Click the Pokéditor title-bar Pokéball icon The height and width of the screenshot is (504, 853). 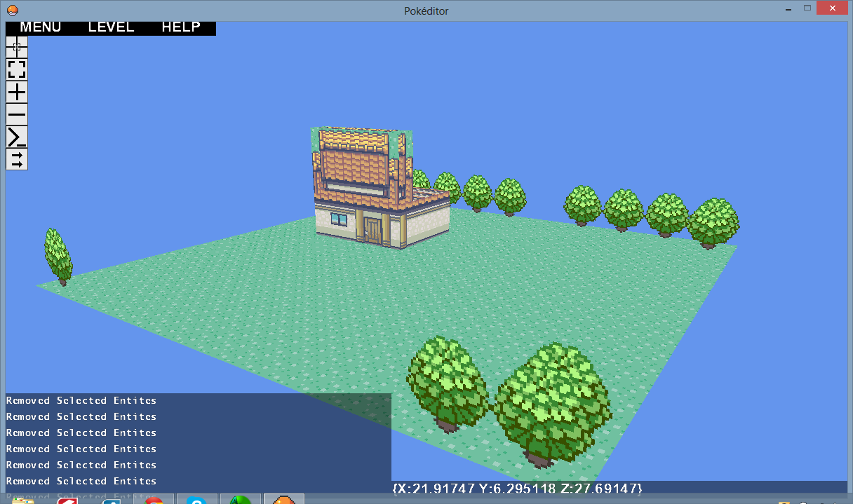[13, 10]
